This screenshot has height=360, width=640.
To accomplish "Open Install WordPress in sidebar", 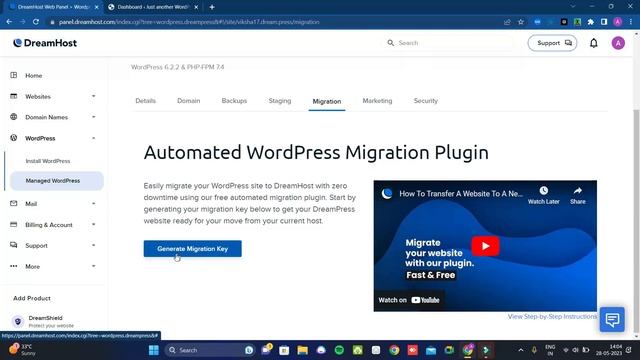I will point(48,161).
